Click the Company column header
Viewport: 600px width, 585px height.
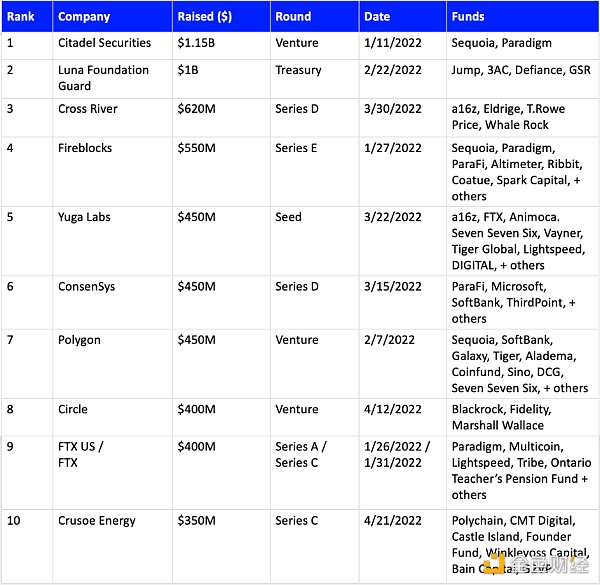point(84,17)
